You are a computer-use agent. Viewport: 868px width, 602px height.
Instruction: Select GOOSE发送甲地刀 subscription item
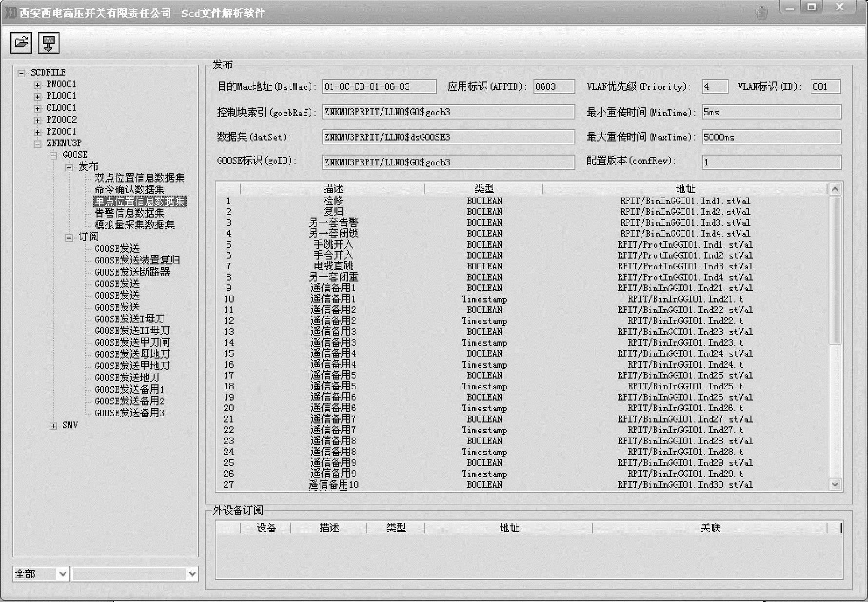click(x=132, y=366)
